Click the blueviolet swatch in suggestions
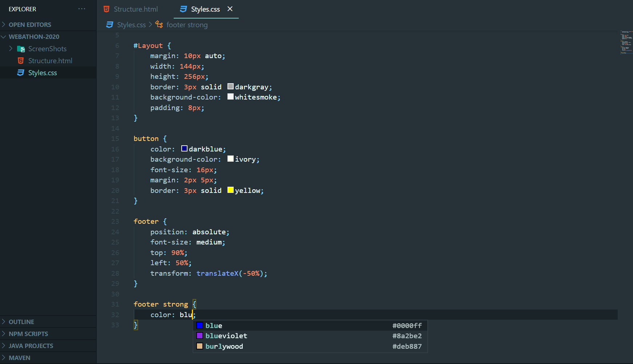Image resolution: width=633 pixels, height=364 pixels. (199, 335)
